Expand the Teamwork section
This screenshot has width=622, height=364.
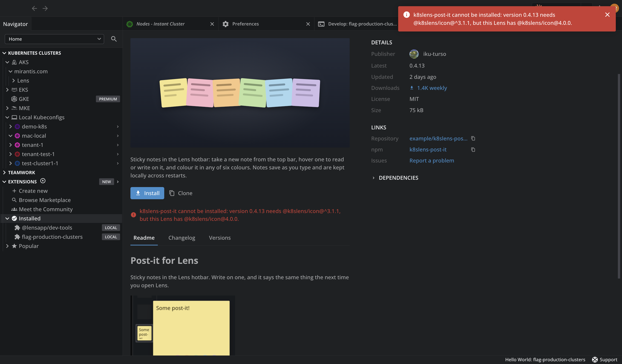(4, 172)
